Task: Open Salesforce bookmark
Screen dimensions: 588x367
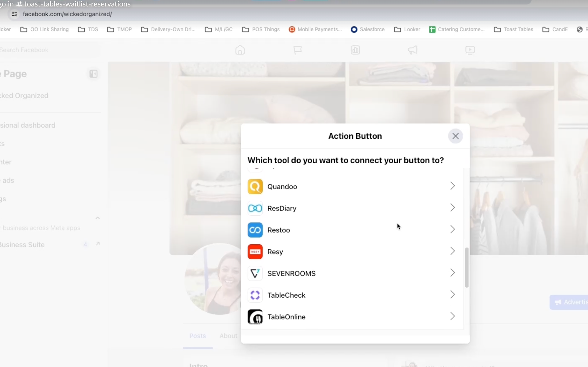Action: coord(368,29)
